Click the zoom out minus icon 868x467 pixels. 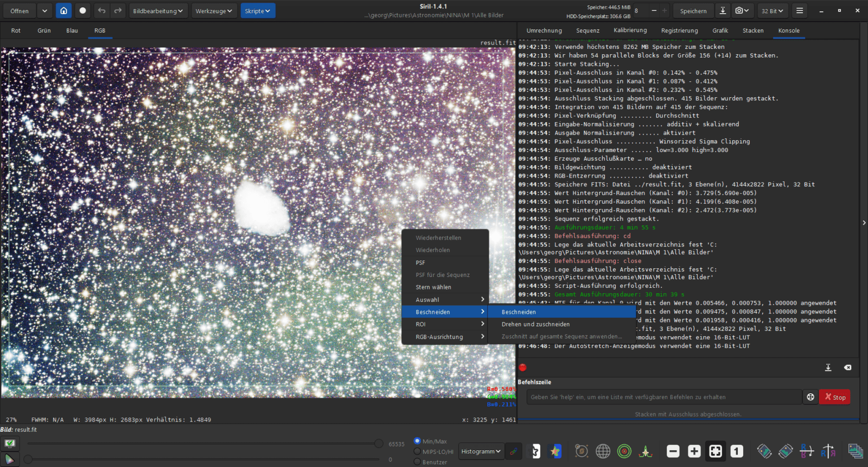pyautogui.click(x=673, y=451)
